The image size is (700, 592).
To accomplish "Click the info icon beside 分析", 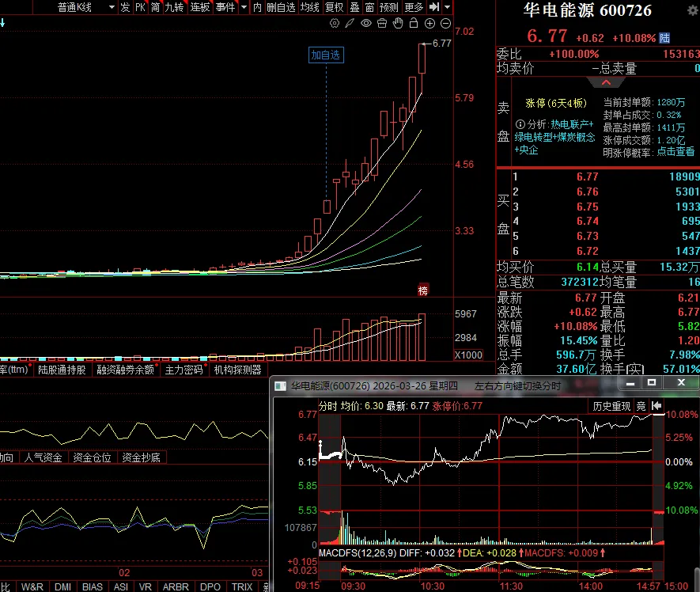I will click(520, 124).
